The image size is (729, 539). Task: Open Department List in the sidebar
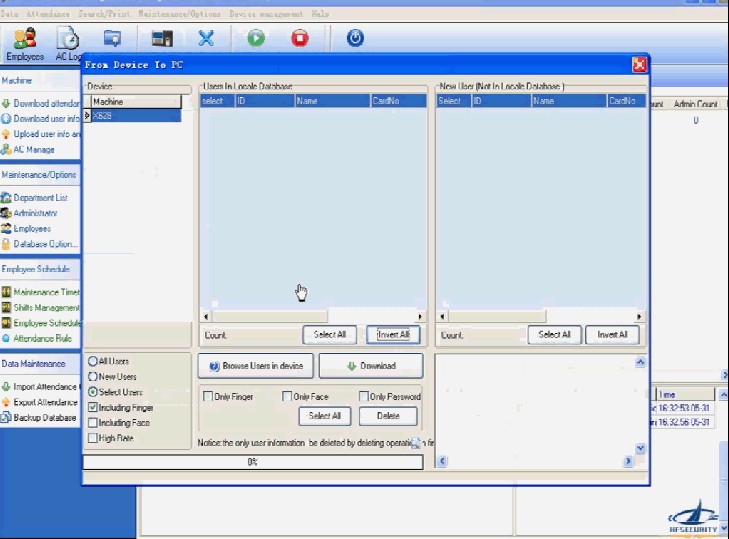coord(34,198)
